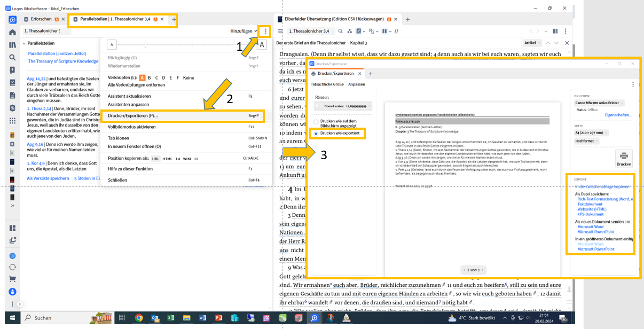
Task: Open the Elberfelder panel three-dot menu
Action: coord(566,32)
